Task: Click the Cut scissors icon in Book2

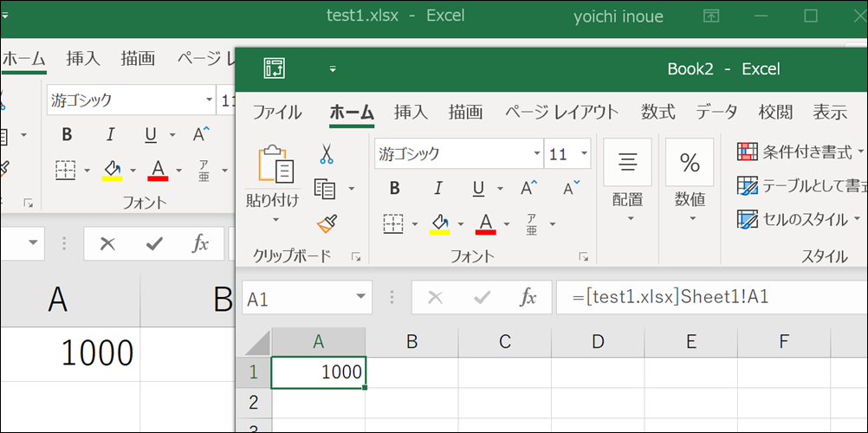Action: click(327, 153)
